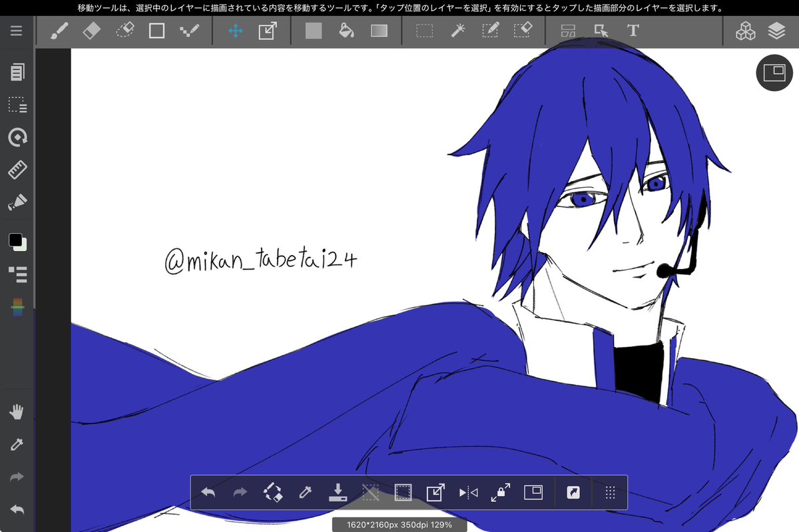Select the Eraser tool
Viewport: 799px width, 532px height.
click(x=91, y=30)
